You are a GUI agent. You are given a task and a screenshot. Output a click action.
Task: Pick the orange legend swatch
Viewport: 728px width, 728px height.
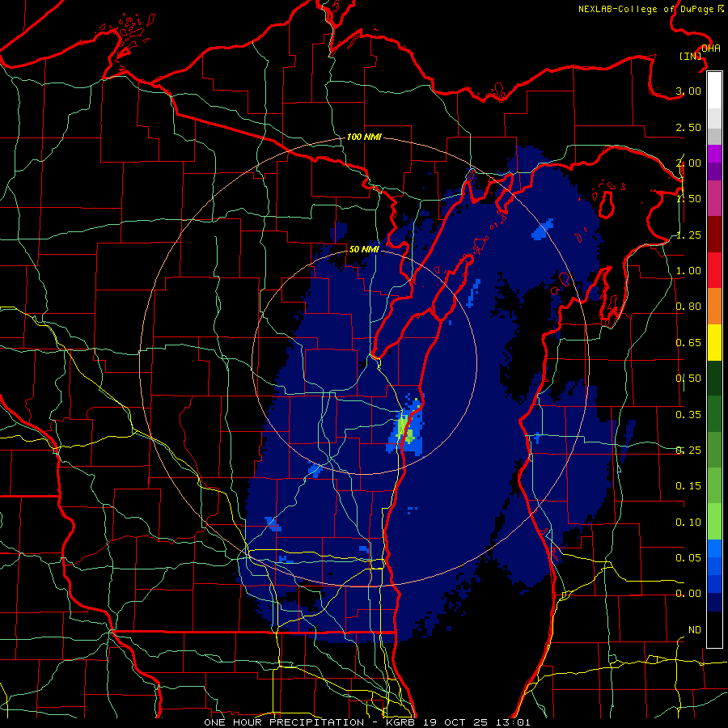pyautogui.click(x=714, y=306)
